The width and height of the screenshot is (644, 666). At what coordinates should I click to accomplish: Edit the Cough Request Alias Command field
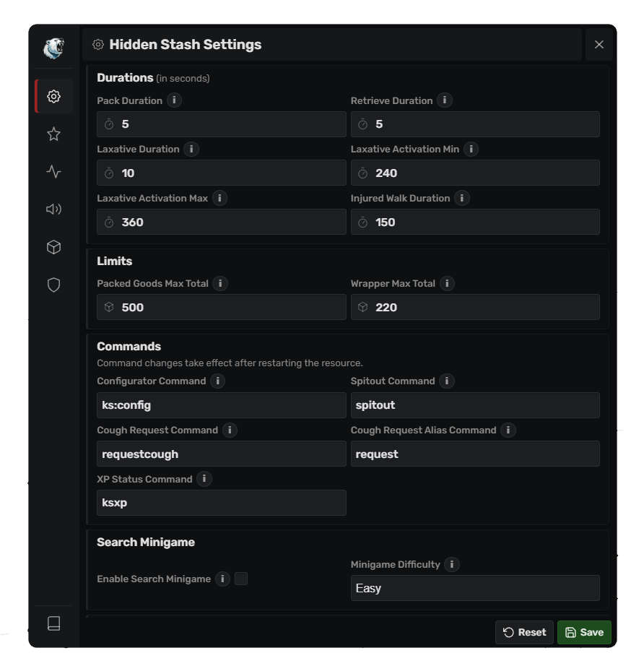[475, 454]
